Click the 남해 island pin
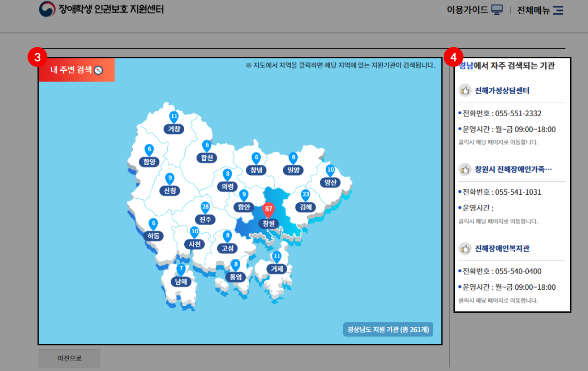The image size is (588, 371). pyautogui.click(x=181, y=276)
